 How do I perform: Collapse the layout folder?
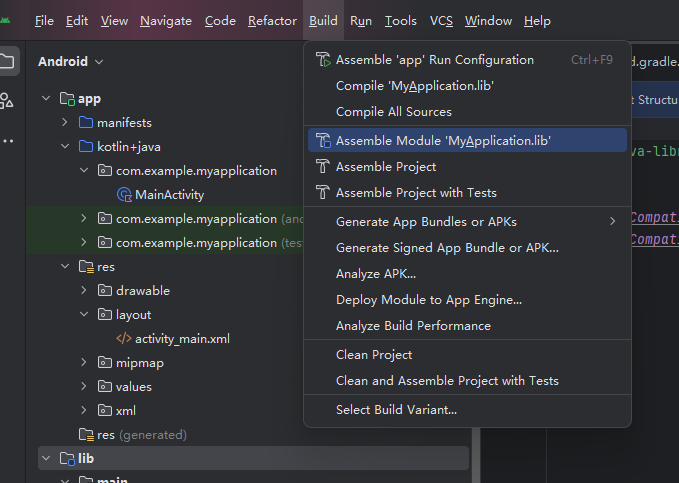84,315
